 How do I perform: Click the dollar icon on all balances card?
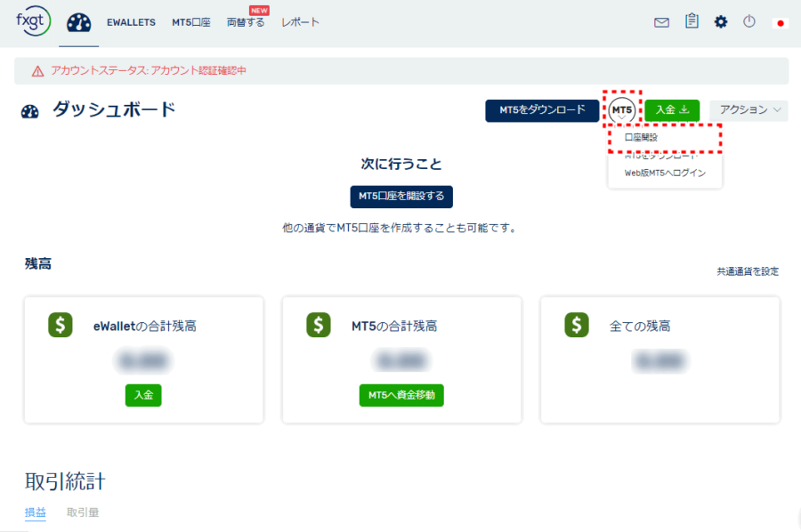click(x=577, y=325)
